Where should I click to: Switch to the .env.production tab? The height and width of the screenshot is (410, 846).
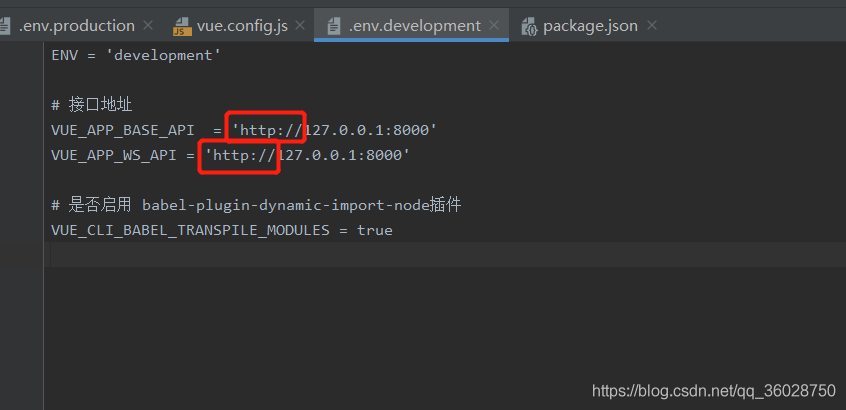tap(76, 25)
